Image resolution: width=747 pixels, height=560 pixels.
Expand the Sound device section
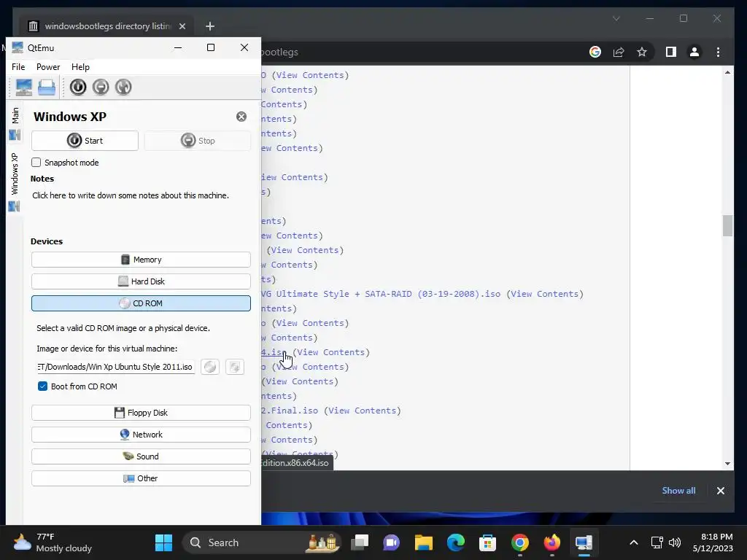(x=141, y=456)
